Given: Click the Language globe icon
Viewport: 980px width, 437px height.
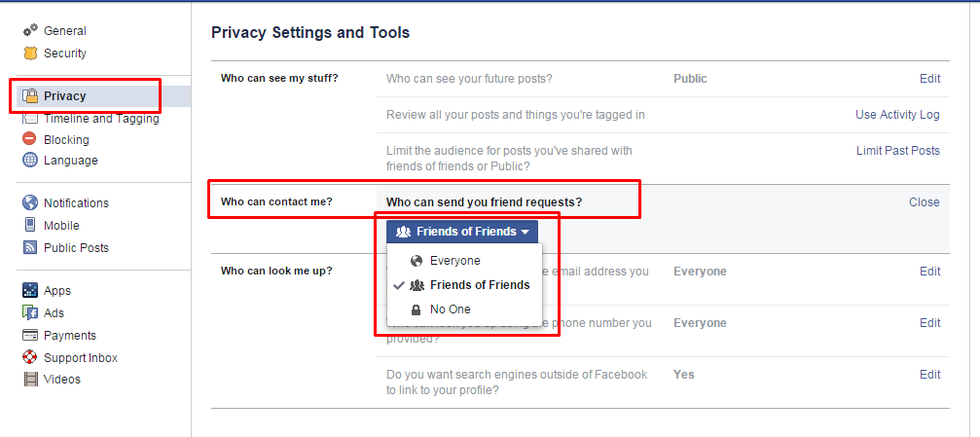Looking at the screenshot, I should coord(30,161).
